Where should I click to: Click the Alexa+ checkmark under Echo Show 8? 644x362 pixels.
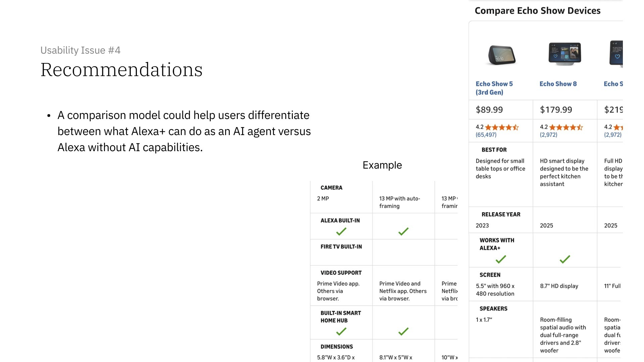pos(565,259)
